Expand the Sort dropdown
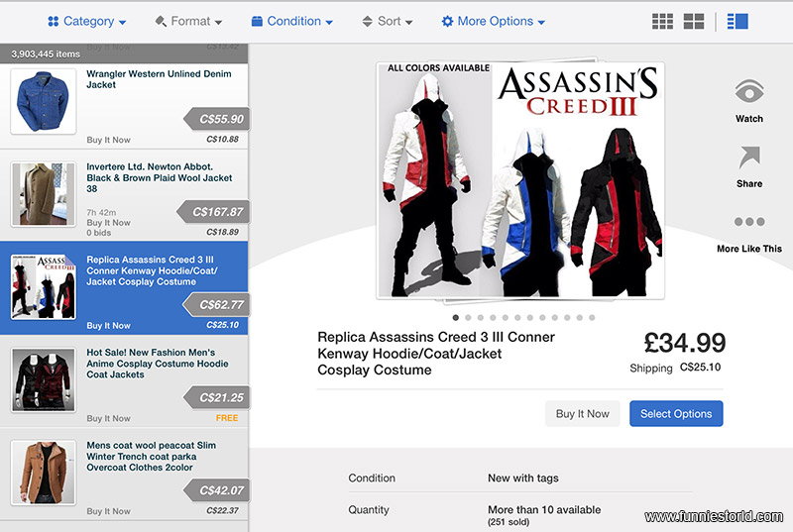Screen dimensions: 793x532 click(388, 21)
